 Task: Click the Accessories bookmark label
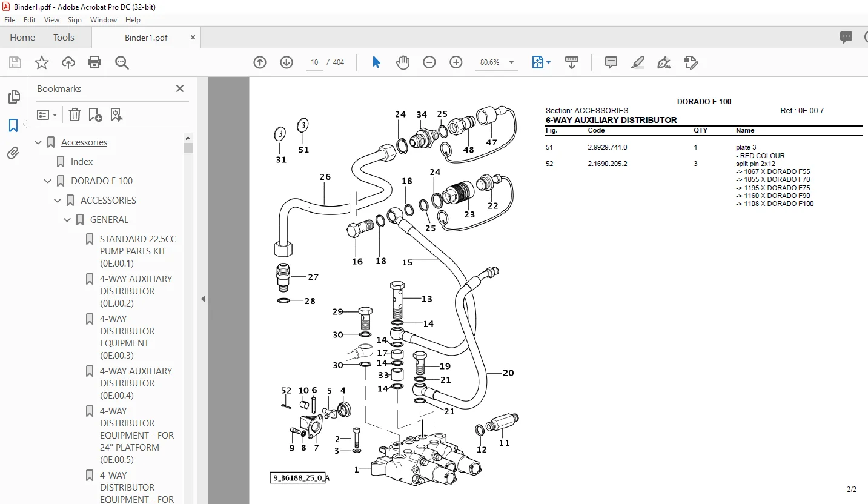point(84,142)
